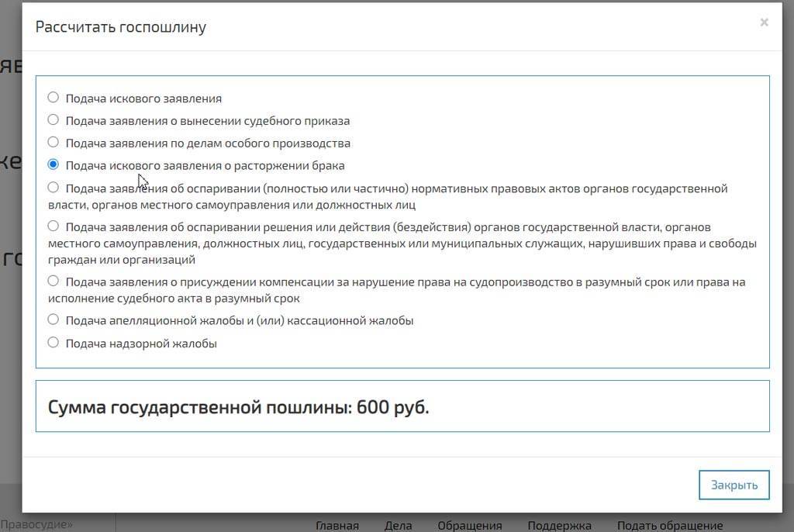794x532 pixels.
Task: Choose 'Подача апелляционной жалобы' radio option
Action: (54, 320)
